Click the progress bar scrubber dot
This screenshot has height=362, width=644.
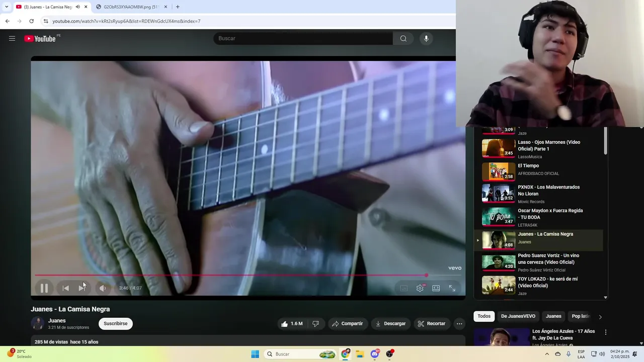(x=426, y=276)
